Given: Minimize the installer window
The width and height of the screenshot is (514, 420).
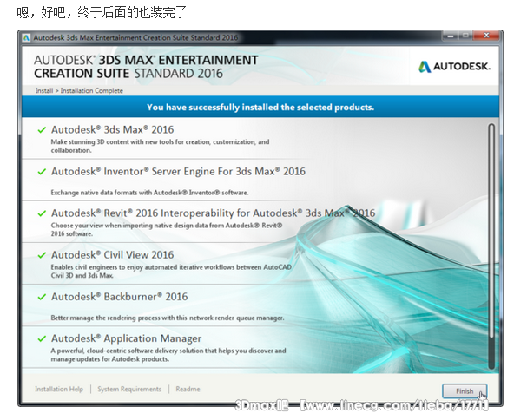Looking at the screenshot, I should point(451,36).
